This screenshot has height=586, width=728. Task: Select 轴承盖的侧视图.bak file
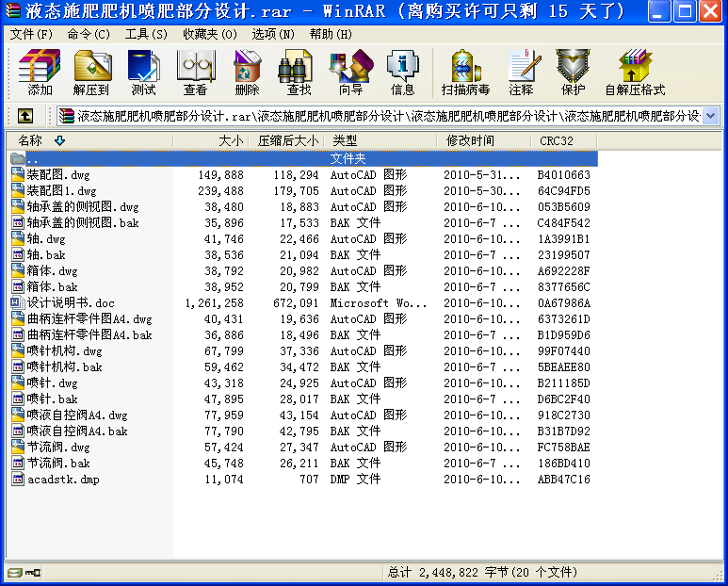click(83, 223)
